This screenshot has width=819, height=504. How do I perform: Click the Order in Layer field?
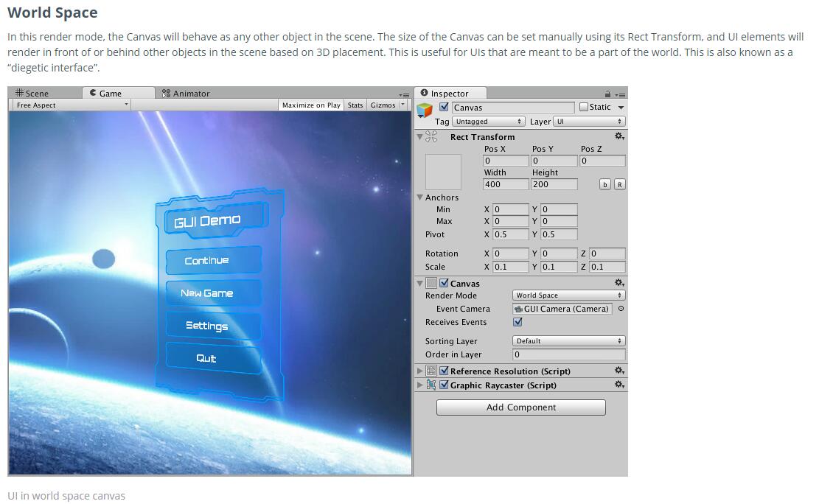(569, 354)
